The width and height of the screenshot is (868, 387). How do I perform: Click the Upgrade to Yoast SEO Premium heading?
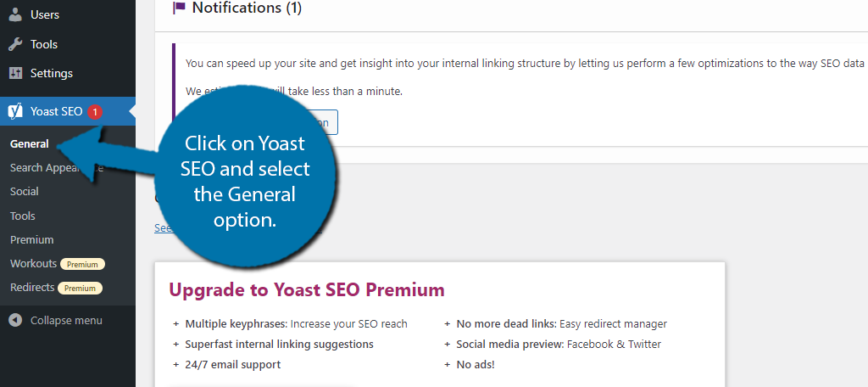click(307, 290)
